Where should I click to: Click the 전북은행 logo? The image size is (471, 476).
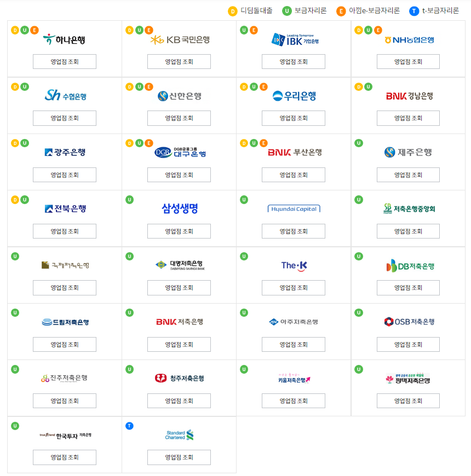[x=65, y=208]
